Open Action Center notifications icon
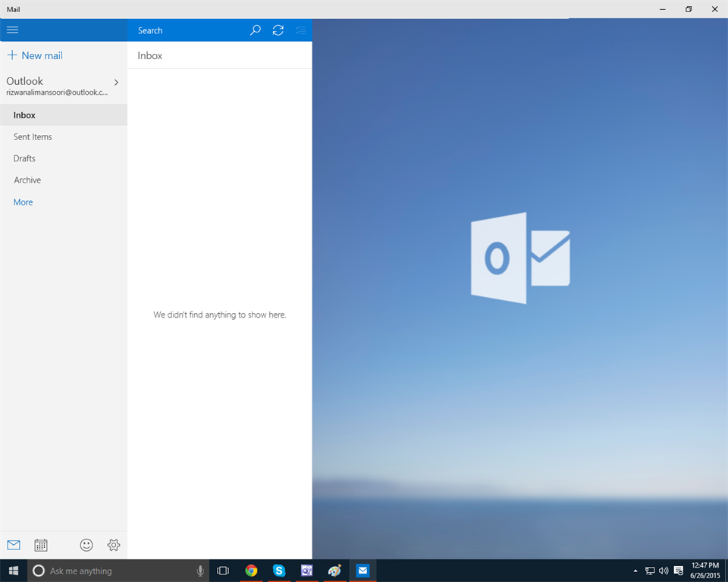Viewport: 728px width, 582px height. click(678, 571)
